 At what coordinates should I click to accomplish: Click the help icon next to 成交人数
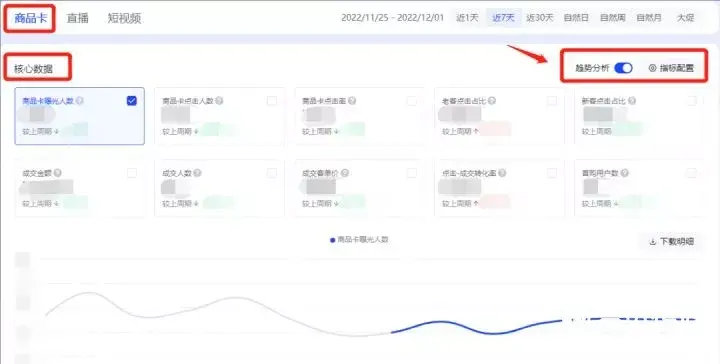[197, 173]
